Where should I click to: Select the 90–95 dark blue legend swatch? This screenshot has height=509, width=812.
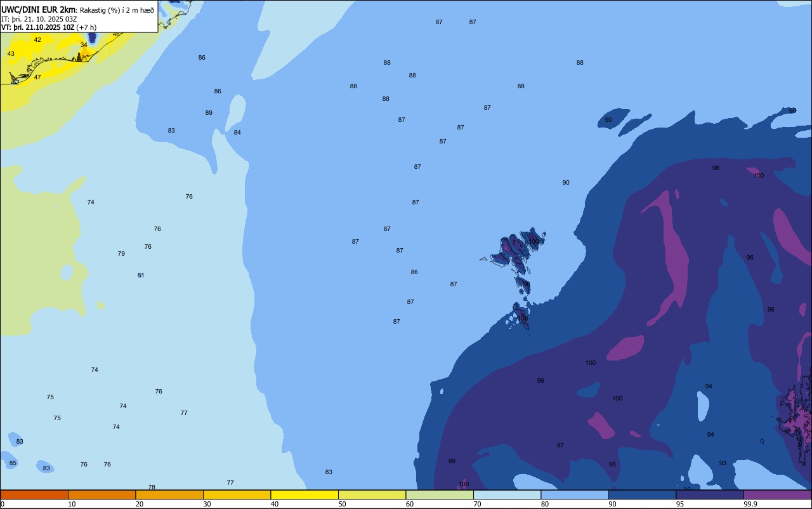pyautogui.click(x=642, y=494)
